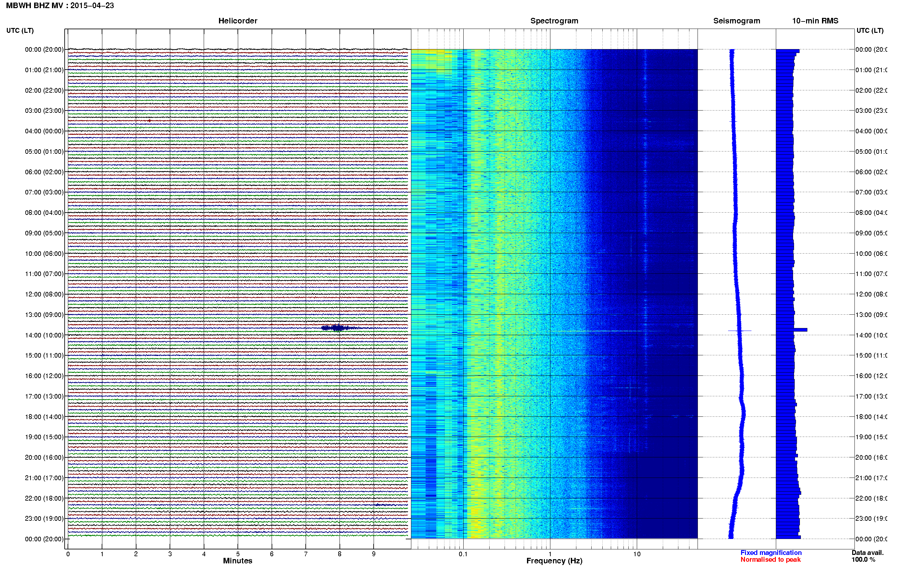Click the right-side 18:00 time label

pos(871,417)
